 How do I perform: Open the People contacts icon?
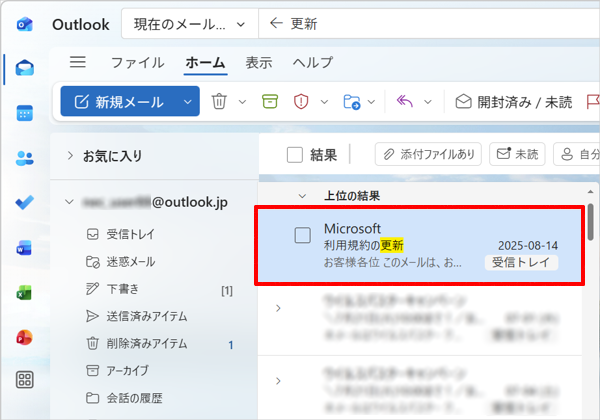pos(25,158)
